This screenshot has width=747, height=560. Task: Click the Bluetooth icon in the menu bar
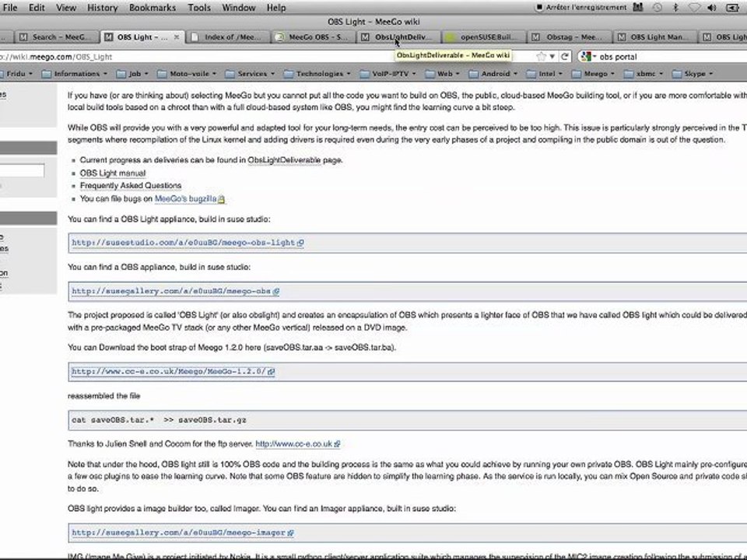(675, 7)
